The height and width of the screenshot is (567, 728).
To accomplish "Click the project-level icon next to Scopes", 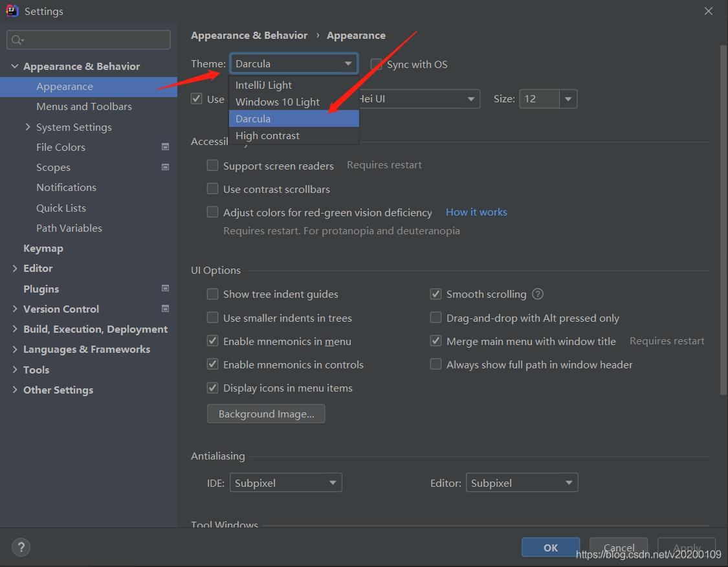I will pos(165,167).
